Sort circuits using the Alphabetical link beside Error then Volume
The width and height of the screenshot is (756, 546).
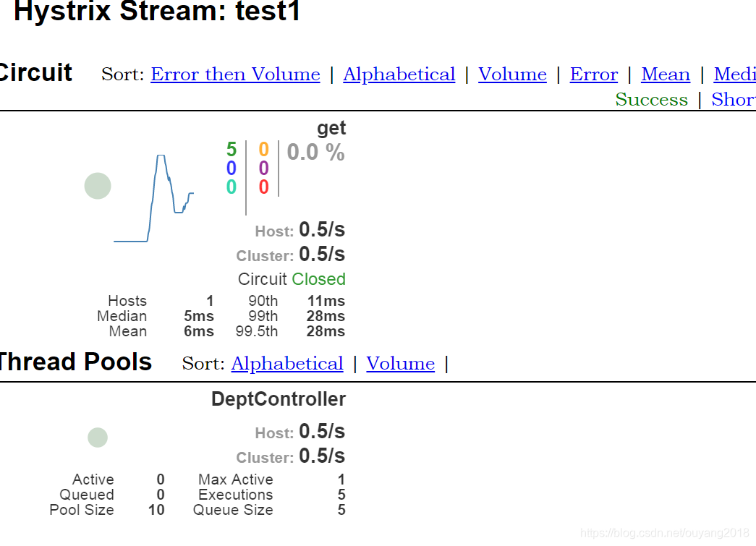coord(399,74)
